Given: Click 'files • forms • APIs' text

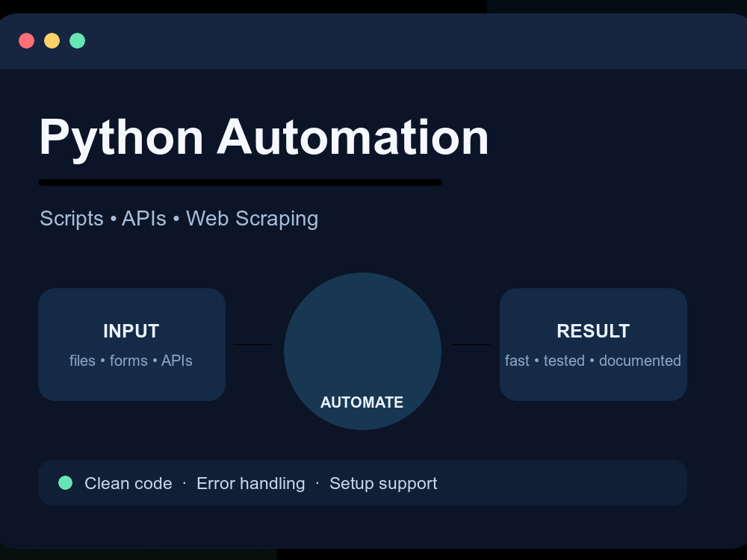Looking at the screenshot, I should coord(131,361).
